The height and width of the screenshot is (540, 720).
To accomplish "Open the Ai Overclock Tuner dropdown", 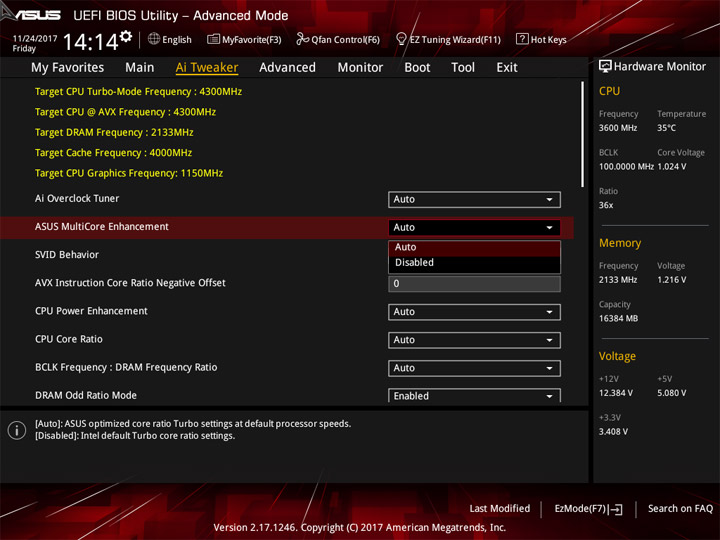I will coord(474,199).
